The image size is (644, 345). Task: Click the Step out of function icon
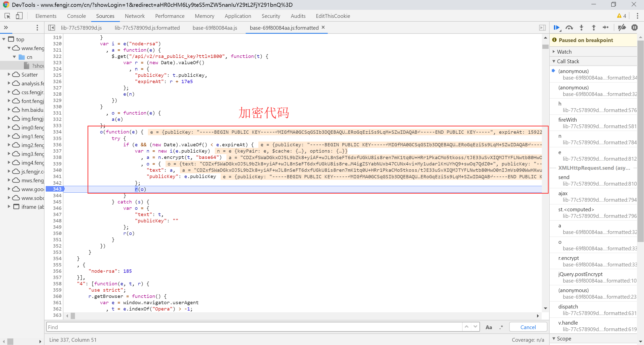point(594,28)
